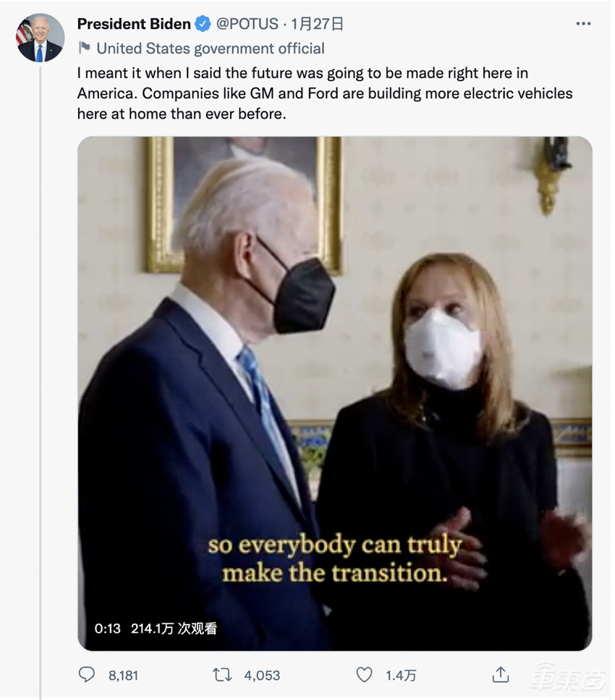615x700 pixels.
Task: Click the 214.1万 次观看 view count
Action: pyautogui.click(x=174, y=628)
